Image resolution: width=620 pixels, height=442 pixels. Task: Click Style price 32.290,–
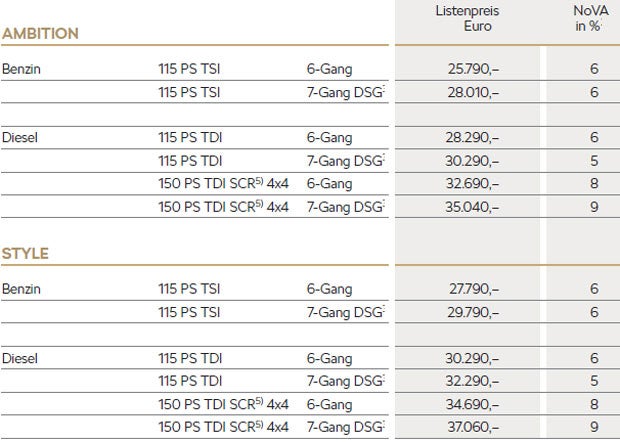(x=472, y=381)
